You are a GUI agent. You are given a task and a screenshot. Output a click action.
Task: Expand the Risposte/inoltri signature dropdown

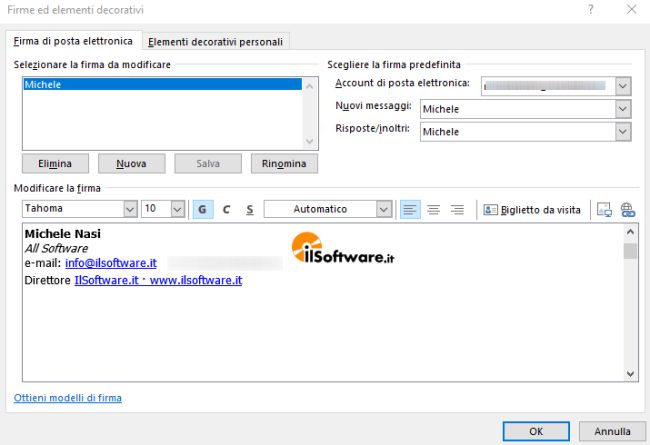pos(623,132)
